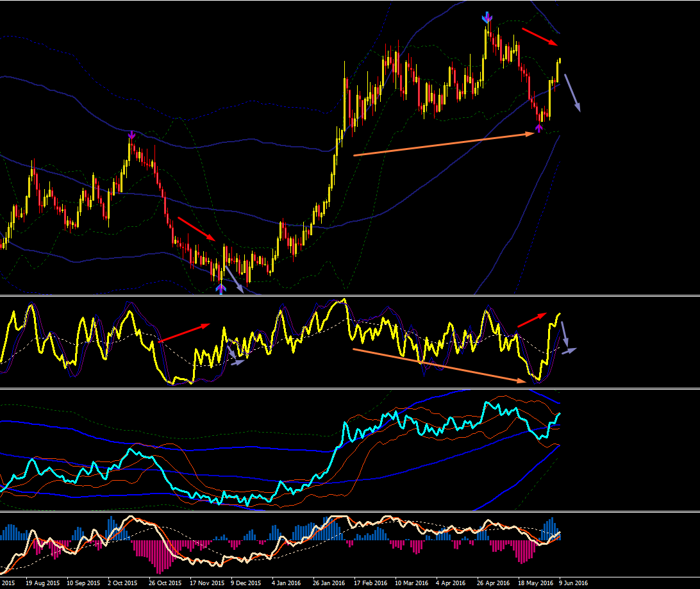Click the 4 Apr 2016 date label
Screen dimensions: 700x589
click(x=451, y=583)
